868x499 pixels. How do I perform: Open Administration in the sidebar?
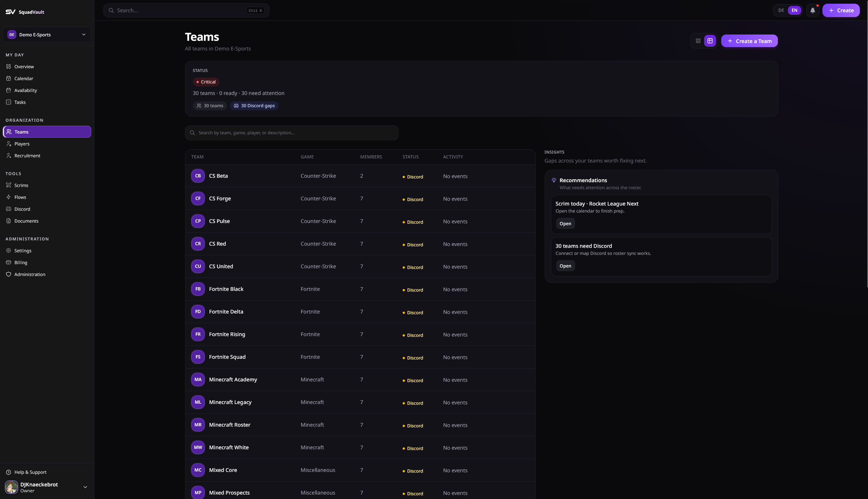click(47, 274)
